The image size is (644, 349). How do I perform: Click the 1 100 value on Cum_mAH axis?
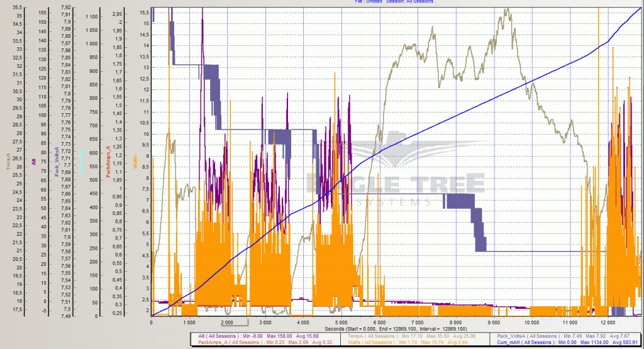[91, 16]
